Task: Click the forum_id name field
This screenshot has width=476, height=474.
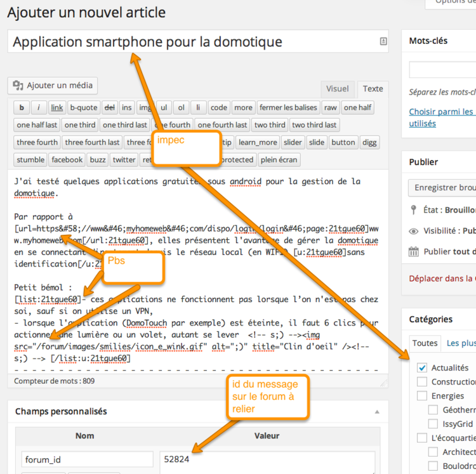Action: [x=87, y=459]
